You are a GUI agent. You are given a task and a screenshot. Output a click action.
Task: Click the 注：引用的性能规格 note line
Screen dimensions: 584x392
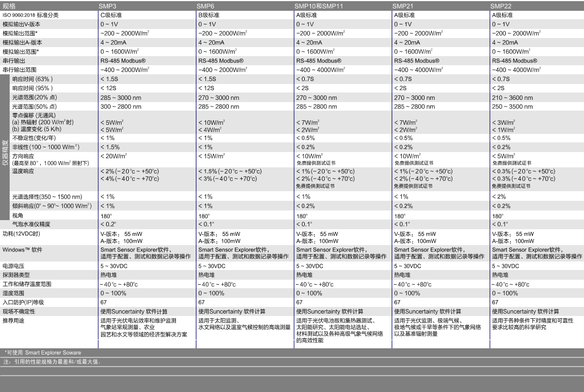[x=52, y=361]
